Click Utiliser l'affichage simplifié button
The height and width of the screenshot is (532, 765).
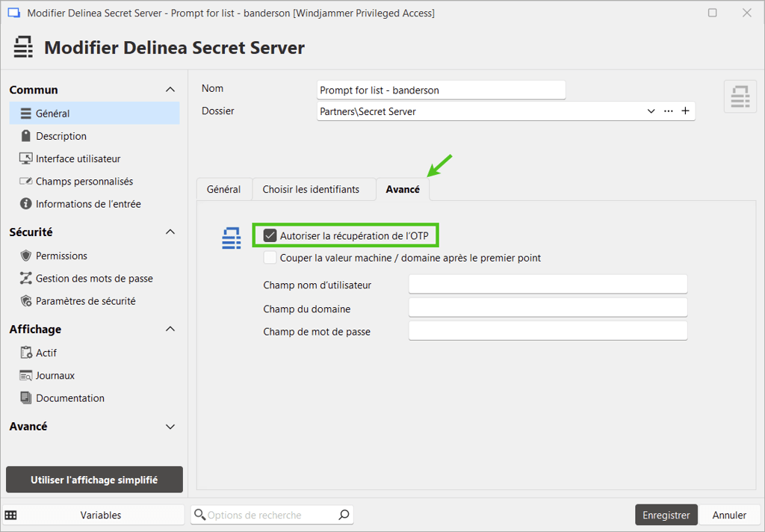(94, 480)
